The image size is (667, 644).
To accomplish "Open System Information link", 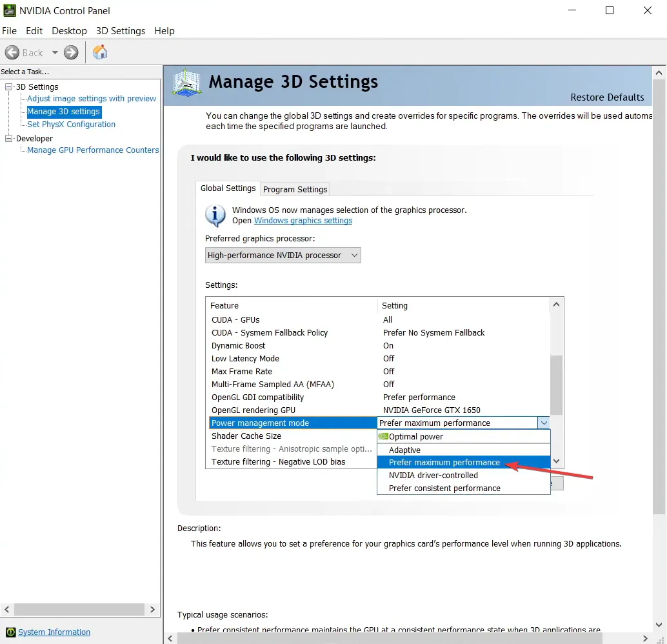I will pos(54,632).
